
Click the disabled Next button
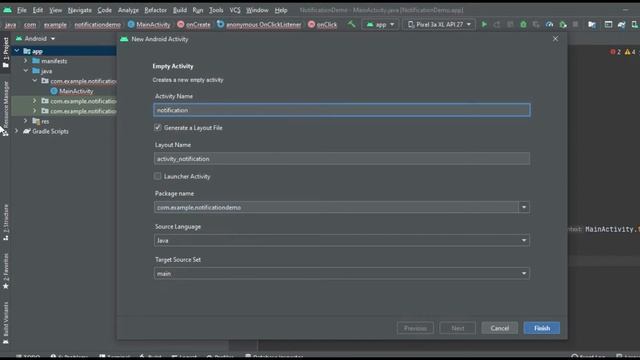458,328
